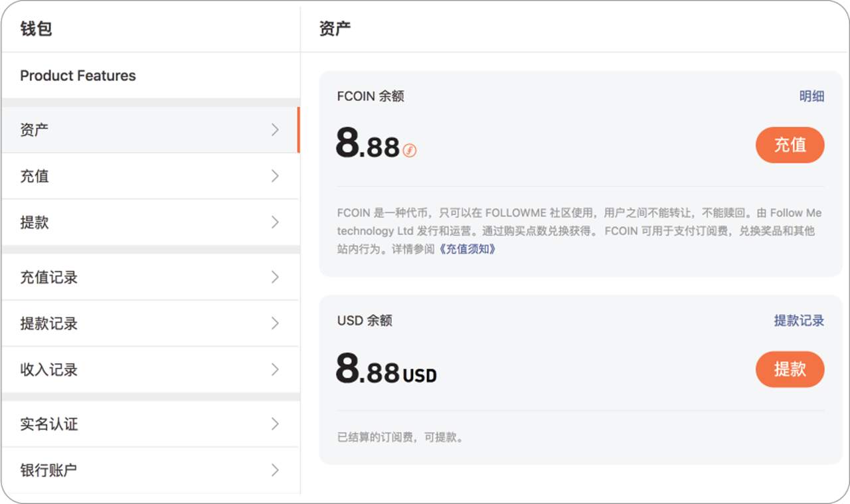Expand chevron on the 资产 row

coord(275,130)
